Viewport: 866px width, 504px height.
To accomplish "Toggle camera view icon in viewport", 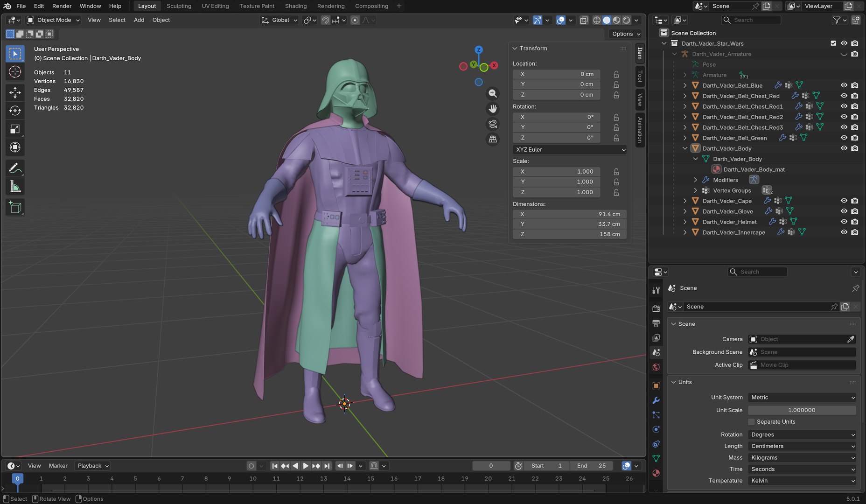I will tap(493, 124).
